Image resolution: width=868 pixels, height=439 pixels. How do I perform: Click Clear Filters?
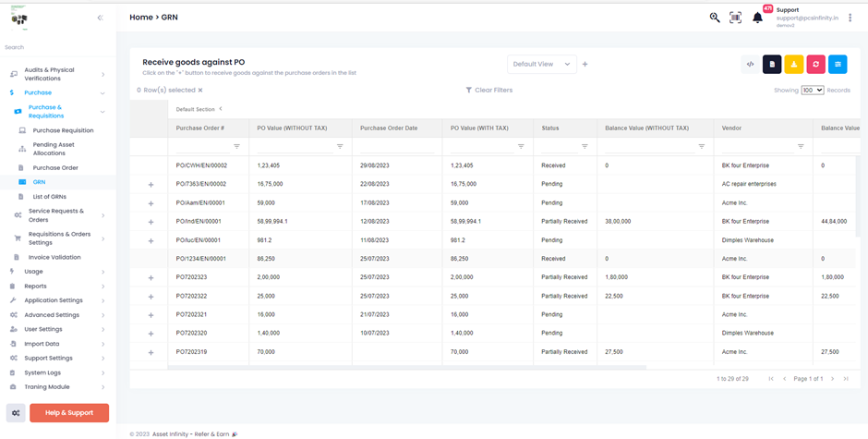[488, 90]
